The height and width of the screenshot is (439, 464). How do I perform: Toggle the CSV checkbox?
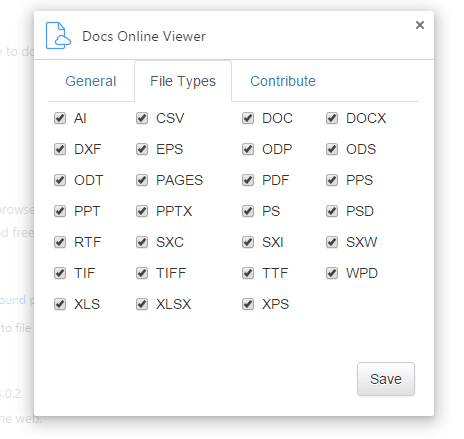[x=142, y=118]
